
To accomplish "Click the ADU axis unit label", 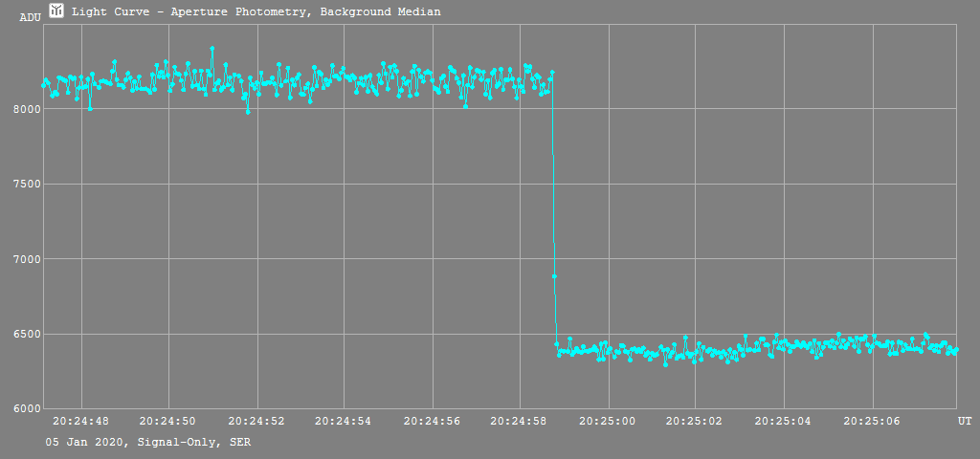I will pyautogui.click(x=31, y=17).
